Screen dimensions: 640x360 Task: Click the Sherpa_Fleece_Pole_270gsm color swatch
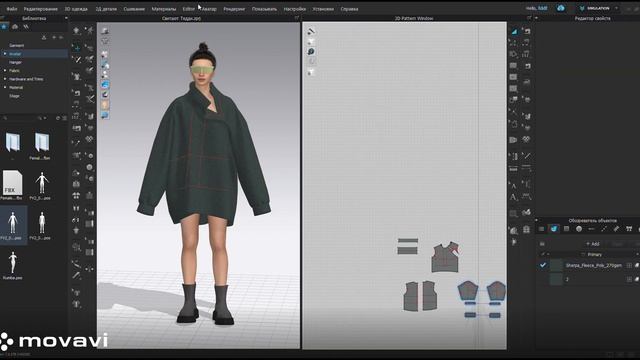pos(556,265)
